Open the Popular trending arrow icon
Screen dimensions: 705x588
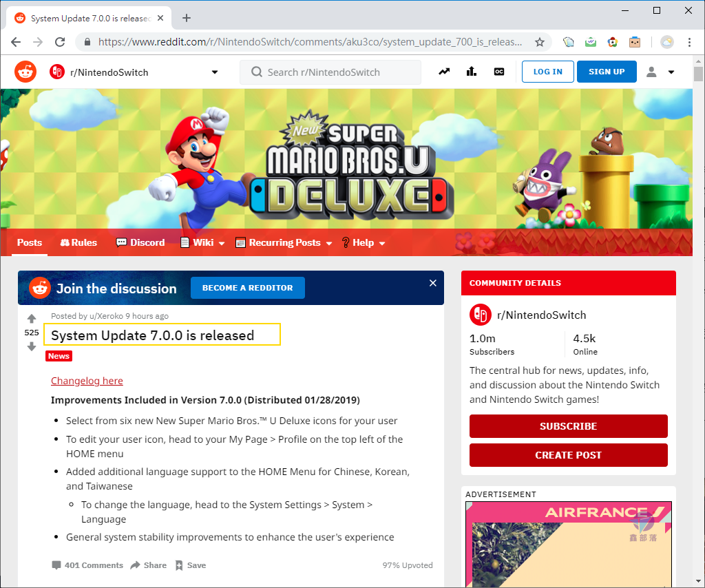click(444, 72)
